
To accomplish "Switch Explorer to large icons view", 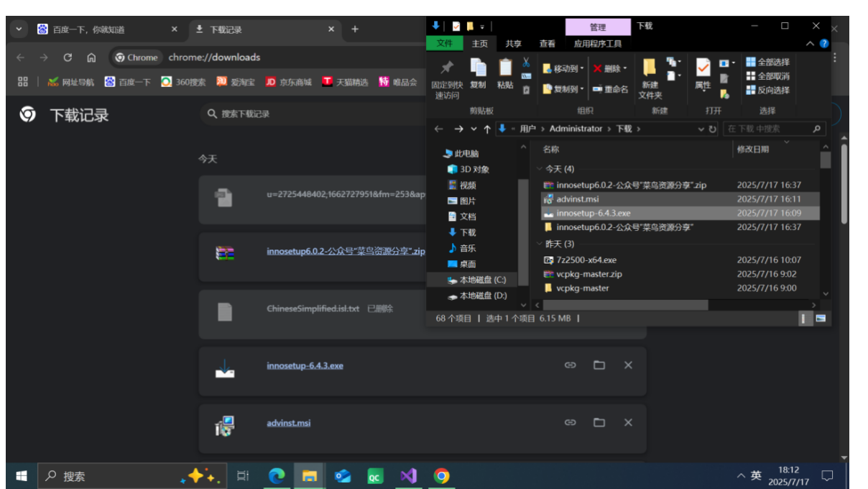I will pos(821,318).
